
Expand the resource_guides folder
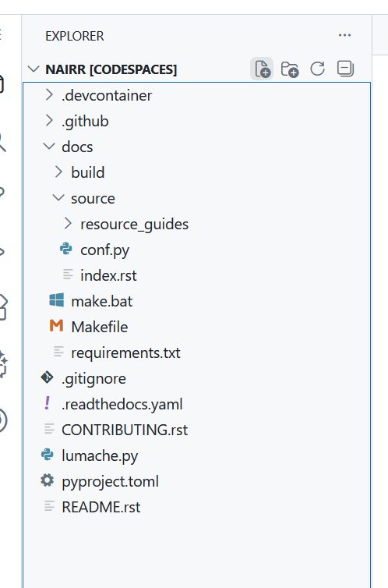[x=196, y=225]
